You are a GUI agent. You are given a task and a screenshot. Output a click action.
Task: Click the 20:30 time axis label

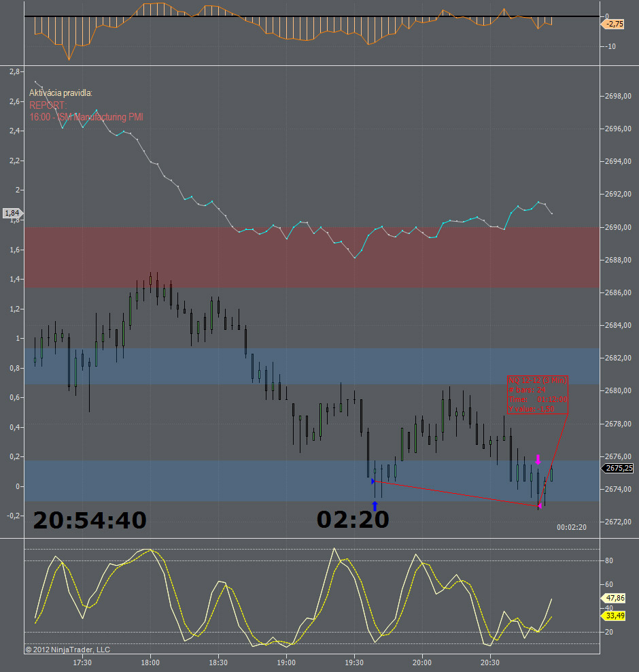coord(490,662)
